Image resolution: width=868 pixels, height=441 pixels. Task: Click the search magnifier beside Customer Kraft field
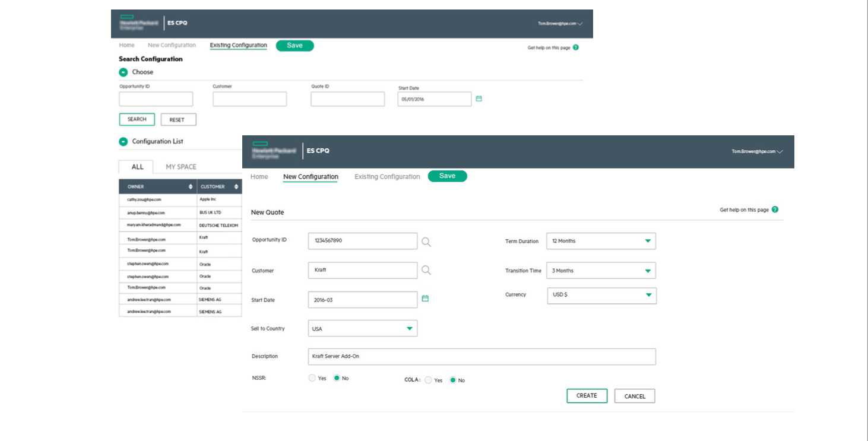[x=426, y=270]
